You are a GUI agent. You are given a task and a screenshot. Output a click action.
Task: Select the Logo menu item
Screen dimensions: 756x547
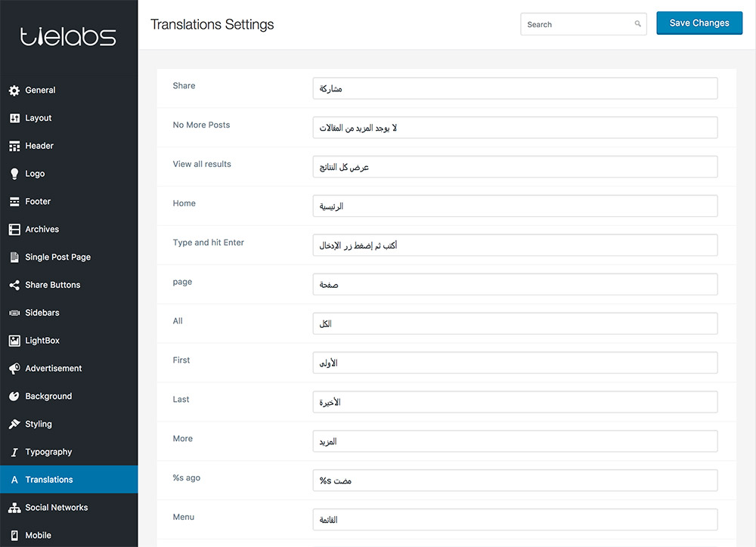pos(69,174)
